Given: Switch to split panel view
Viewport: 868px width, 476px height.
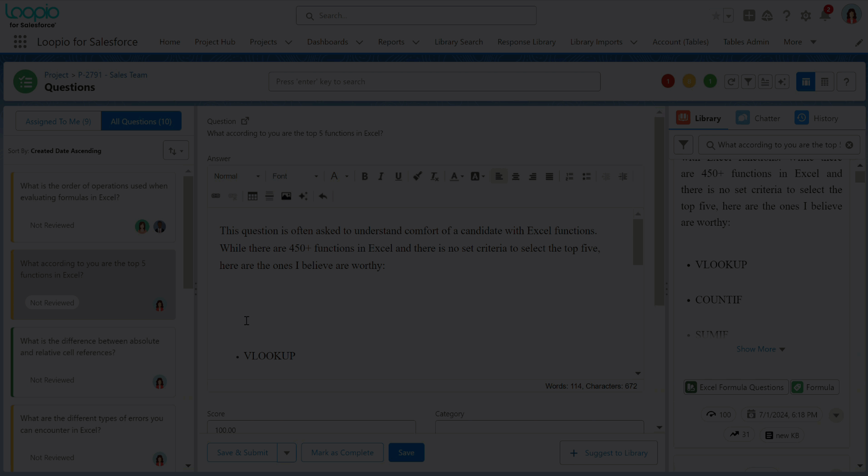Looking at the screenshot, I should click(806, 82).
